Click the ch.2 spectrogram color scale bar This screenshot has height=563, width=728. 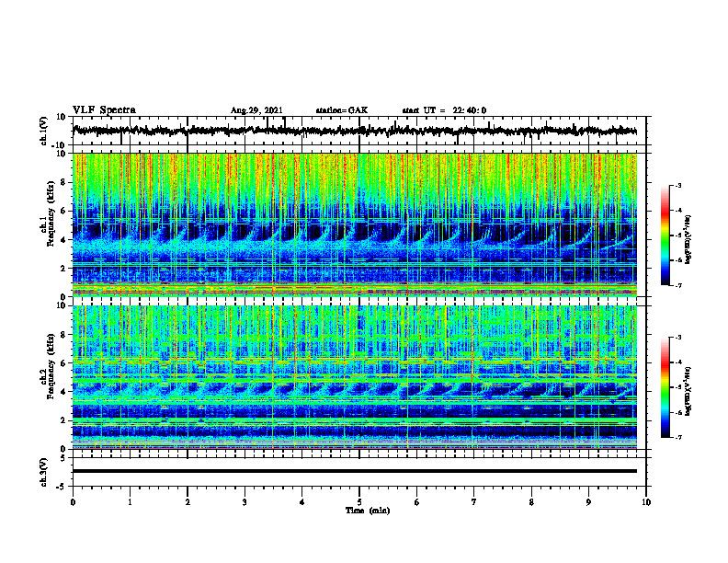point(665,387)
